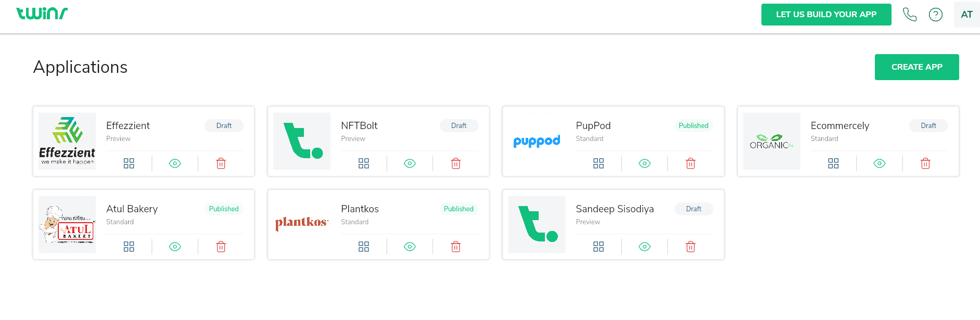Open the help question mark icon
Screen dimensions: 980x320
(935, 15)
